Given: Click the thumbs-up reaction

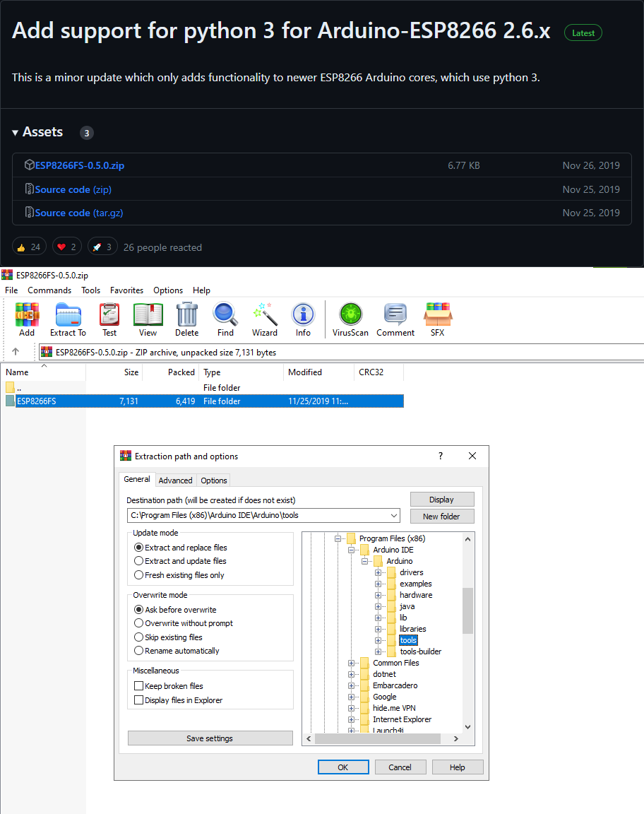Looking at the screenshot, I should (29, 247).
